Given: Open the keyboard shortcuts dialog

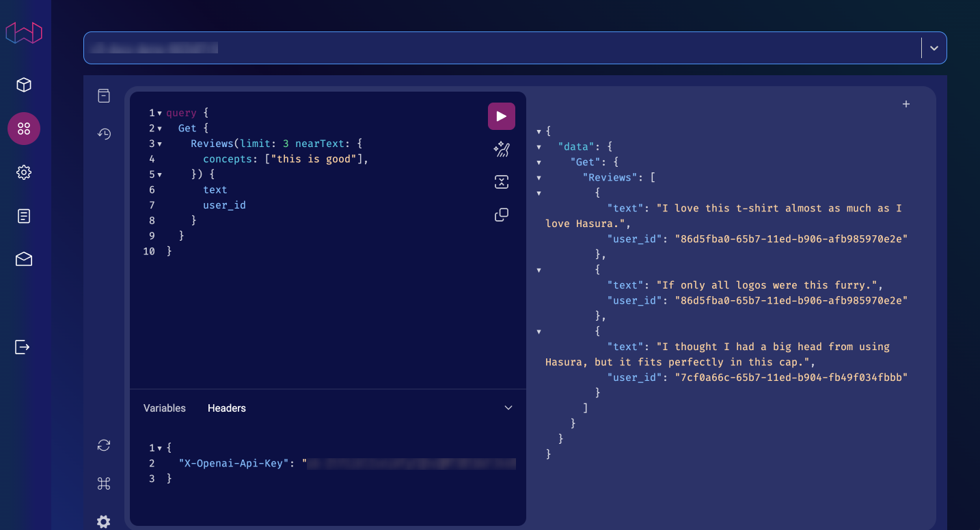Looking at the screenshot, I should pos(104,483).
